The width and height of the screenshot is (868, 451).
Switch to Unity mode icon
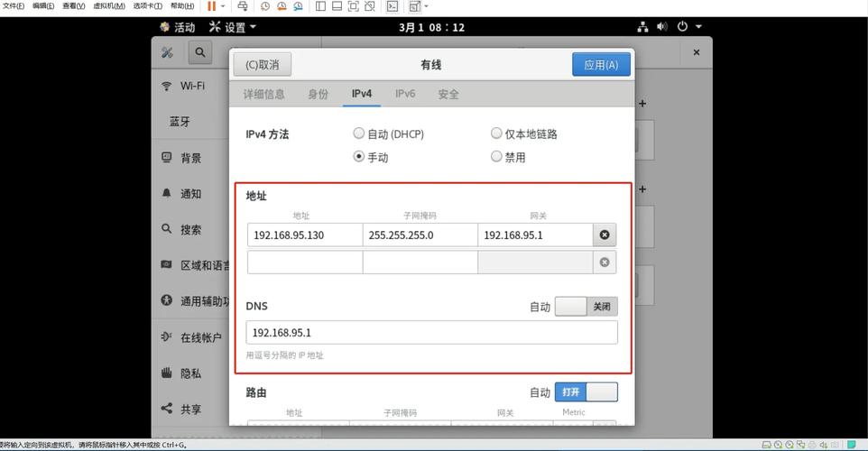tap(370, 6)
